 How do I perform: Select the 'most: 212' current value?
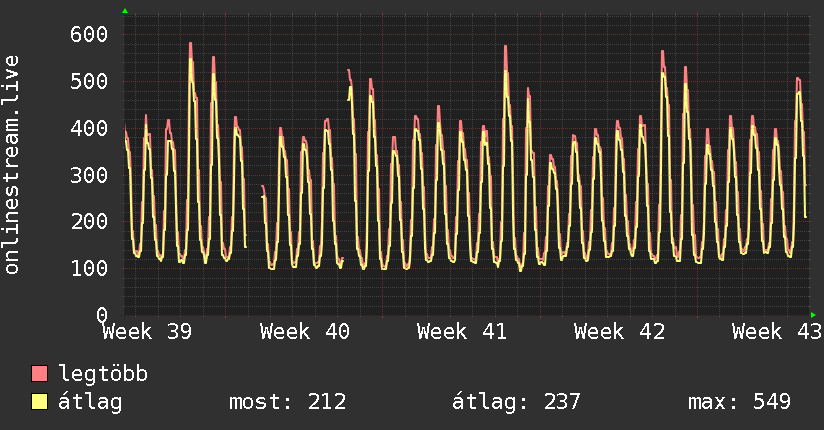tap(287, 402)
